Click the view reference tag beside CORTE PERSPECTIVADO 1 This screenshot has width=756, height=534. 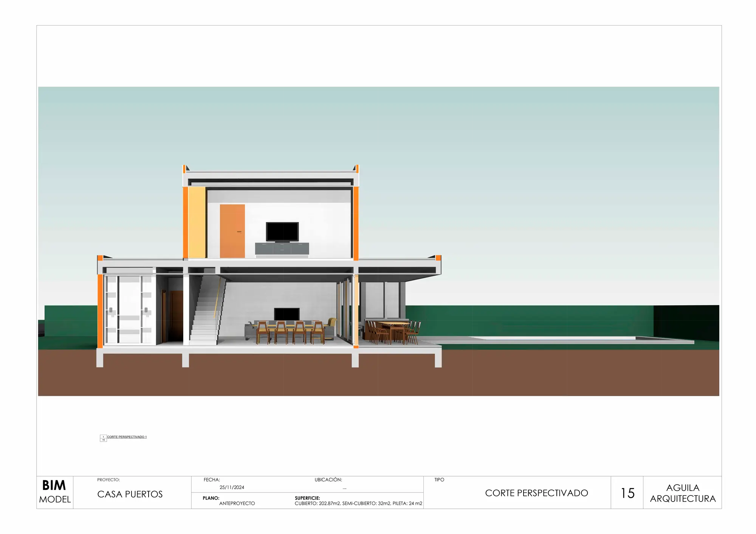tap(103, 438)
